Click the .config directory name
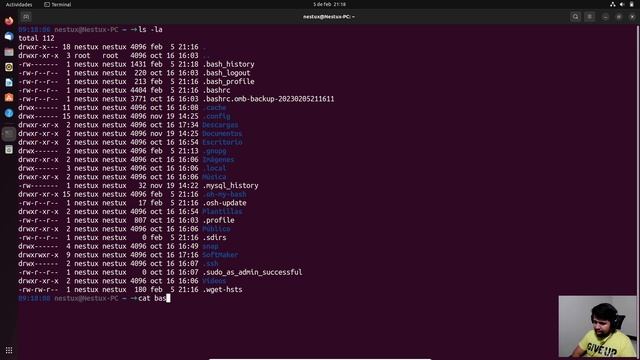 click(216, 116)
